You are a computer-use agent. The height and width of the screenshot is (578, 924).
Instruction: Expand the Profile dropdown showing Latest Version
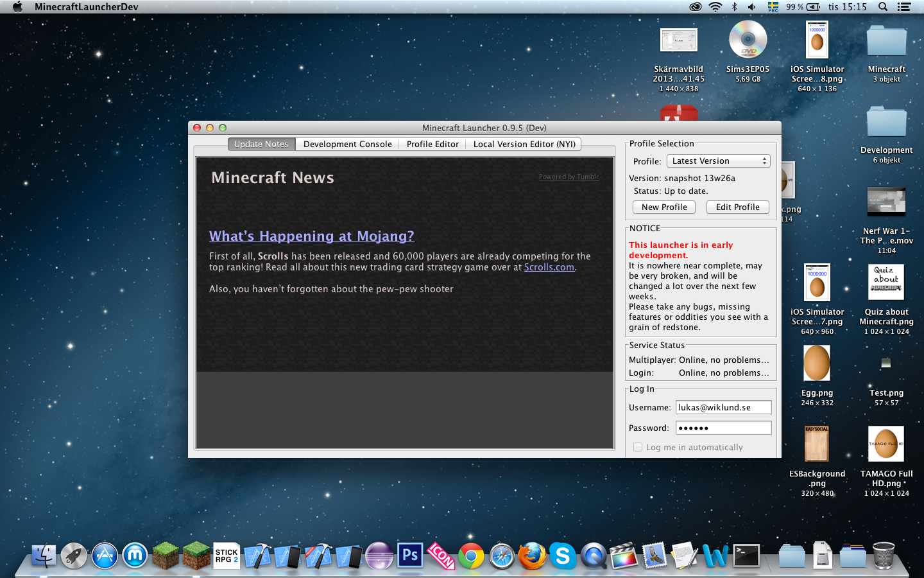coord(718,161)
